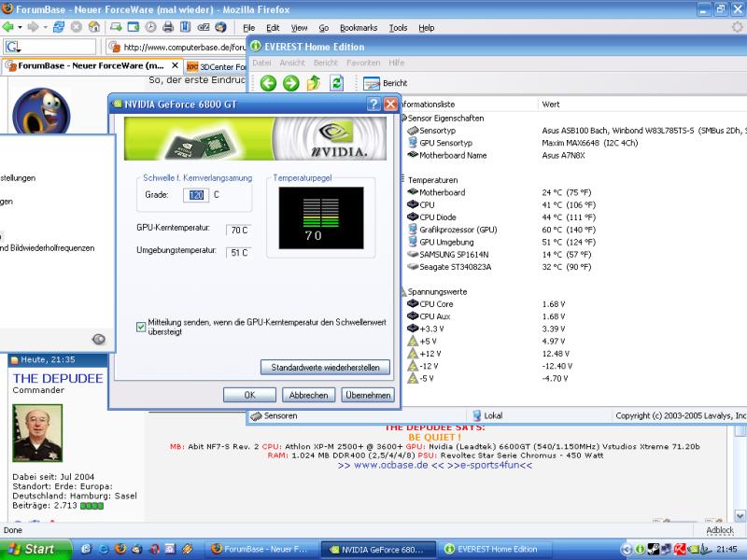Screen dimensions: 747x560
Task: Click EVEREST green back arrow
Action: pyautogui.click(x=268, y=83)
